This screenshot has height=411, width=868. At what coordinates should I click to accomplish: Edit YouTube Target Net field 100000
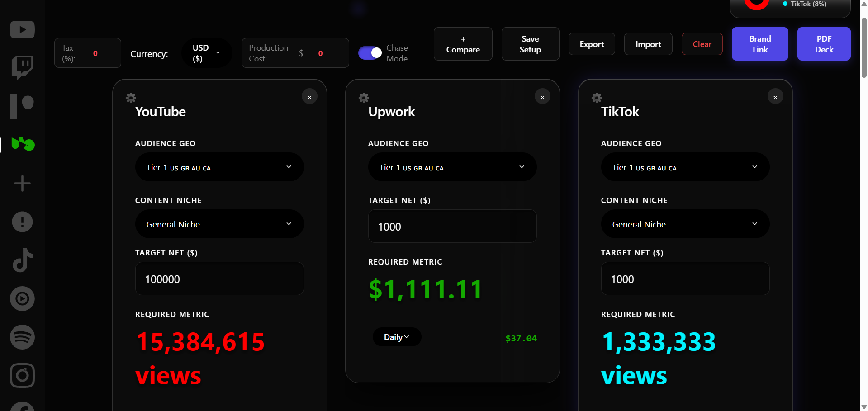point(219,279)
